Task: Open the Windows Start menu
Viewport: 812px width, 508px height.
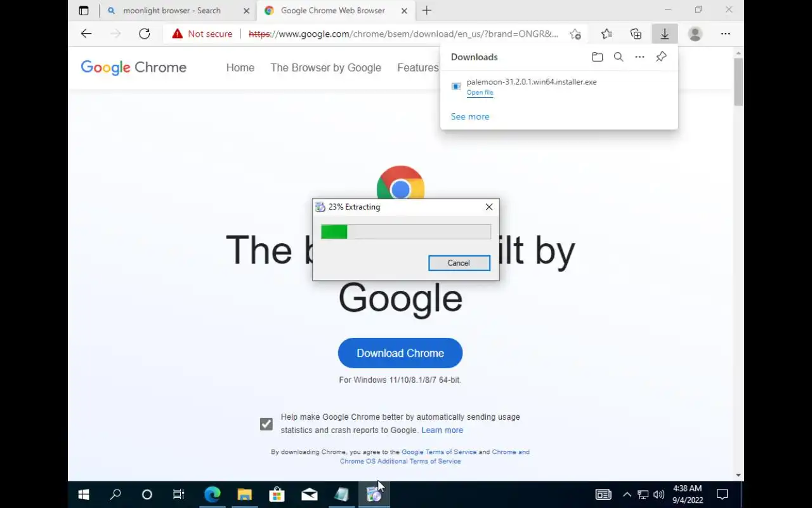Action: tap(83, 495)
